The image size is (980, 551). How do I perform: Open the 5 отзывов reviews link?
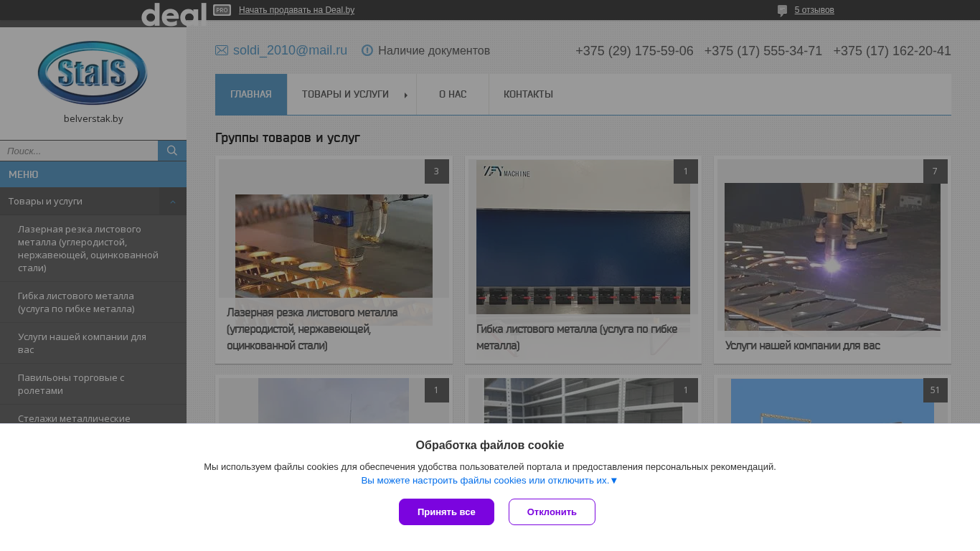(814, 10)
